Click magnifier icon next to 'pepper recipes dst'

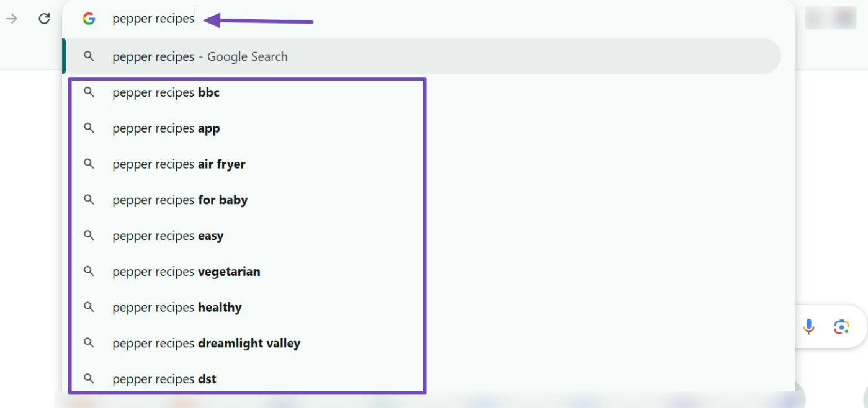pos(89,379)
